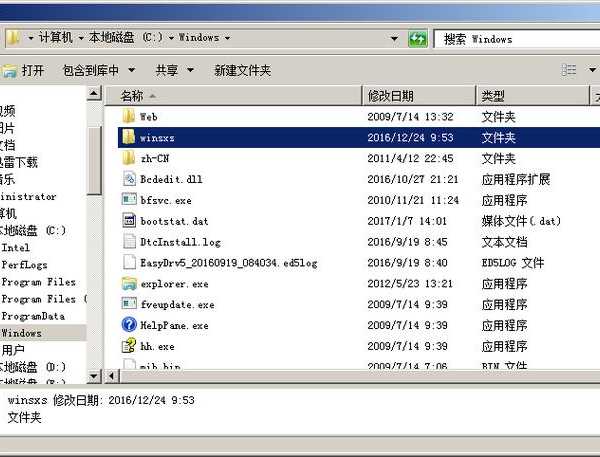Click the 计算机 breadcrumb segment
The image size is (600, 457).
click(x=56, y=38)
